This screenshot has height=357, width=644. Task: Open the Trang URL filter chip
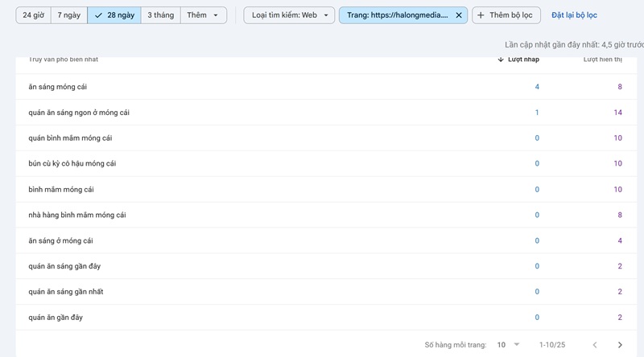pyautogui.click(x=398, y=15)
